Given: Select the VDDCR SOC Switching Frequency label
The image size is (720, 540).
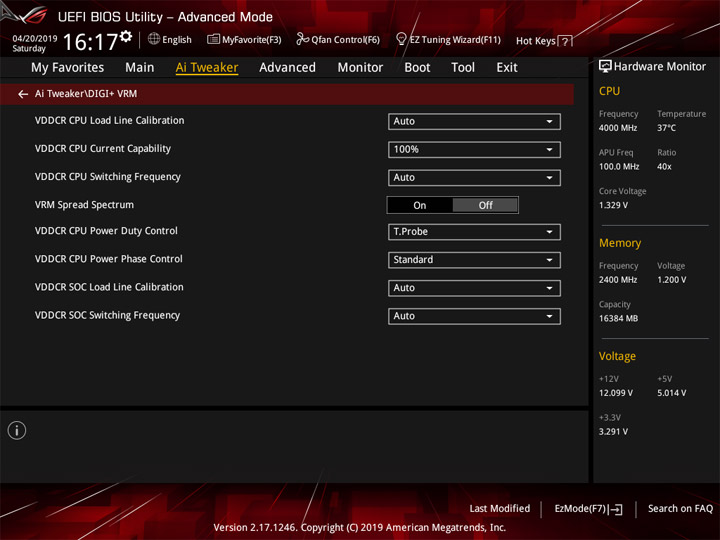Looking at the screenshot, I should point(107,315).
